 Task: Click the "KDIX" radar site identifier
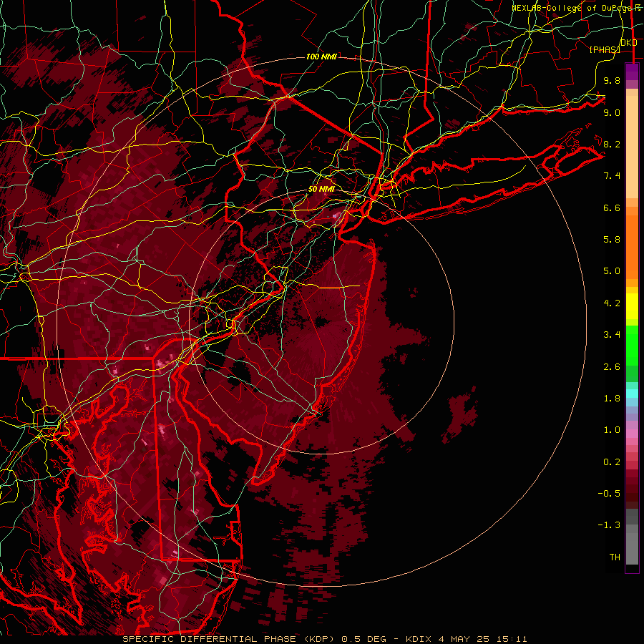point(419,639)
